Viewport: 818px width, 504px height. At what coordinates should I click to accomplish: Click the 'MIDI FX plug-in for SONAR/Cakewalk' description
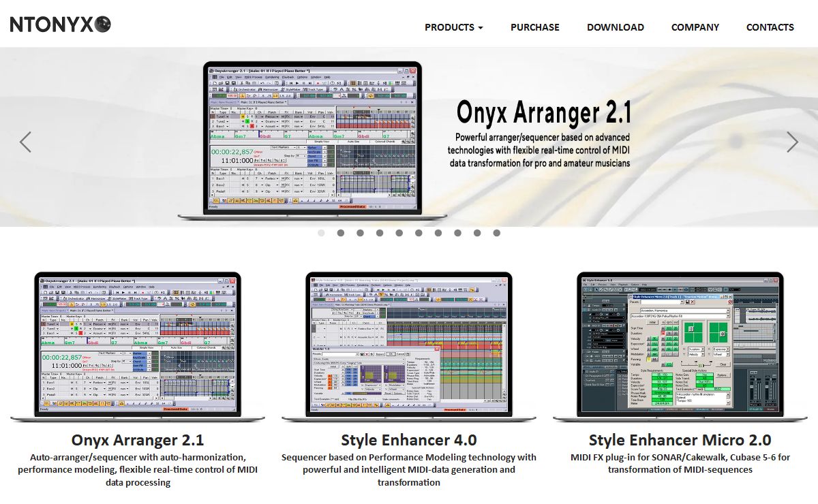680,464
